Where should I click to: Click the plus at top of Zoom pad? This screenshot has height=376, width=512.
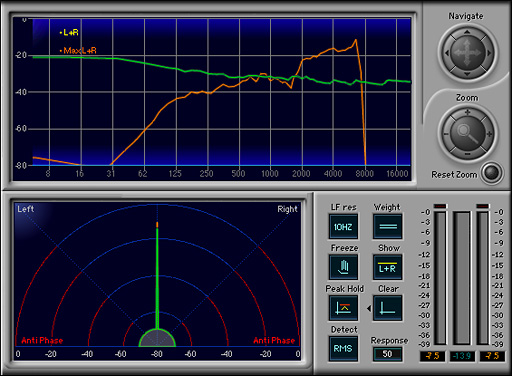click(468, 112)
